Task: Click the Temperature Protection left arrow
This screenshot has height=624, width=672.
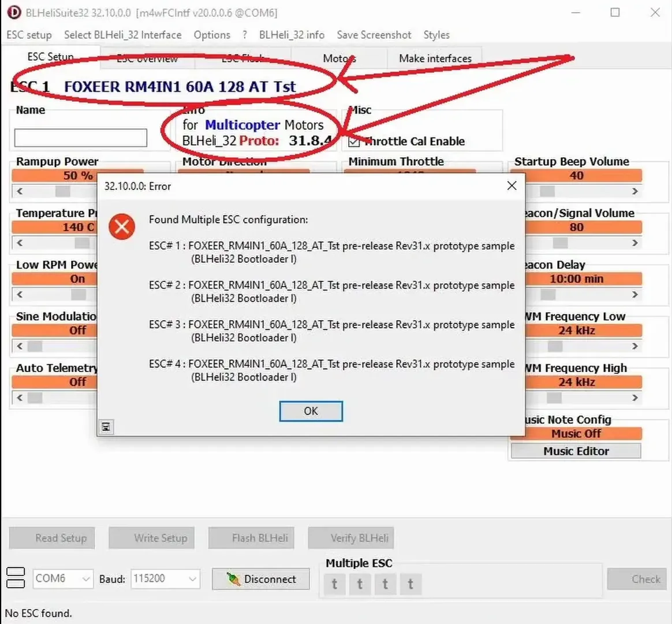Action: tap(20, 243)
